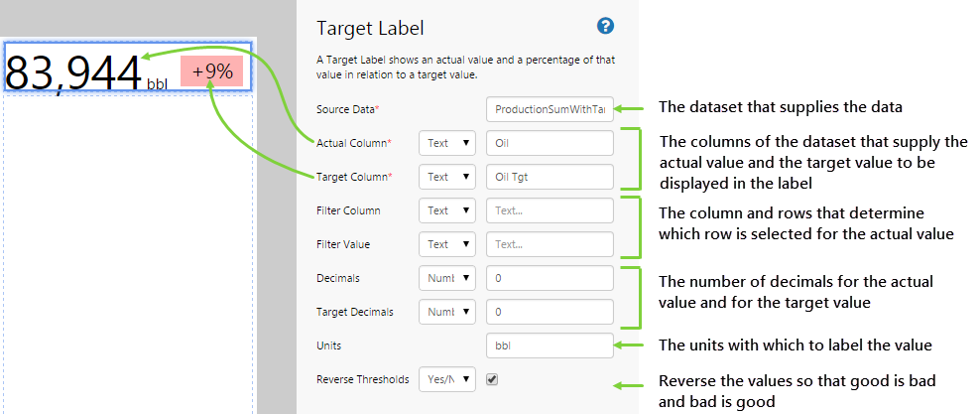Click the Source Data input field
The height and width of the screenshot is (414, 980).
coord(551,109)
